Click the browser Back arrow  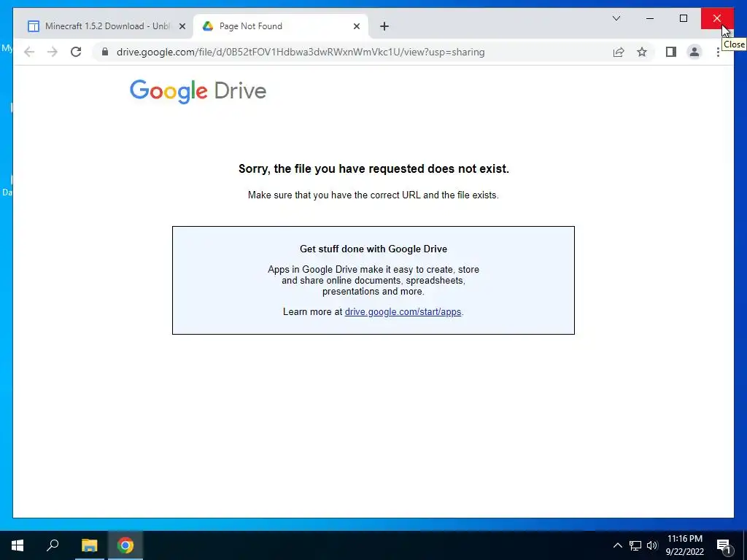(29, 52)
